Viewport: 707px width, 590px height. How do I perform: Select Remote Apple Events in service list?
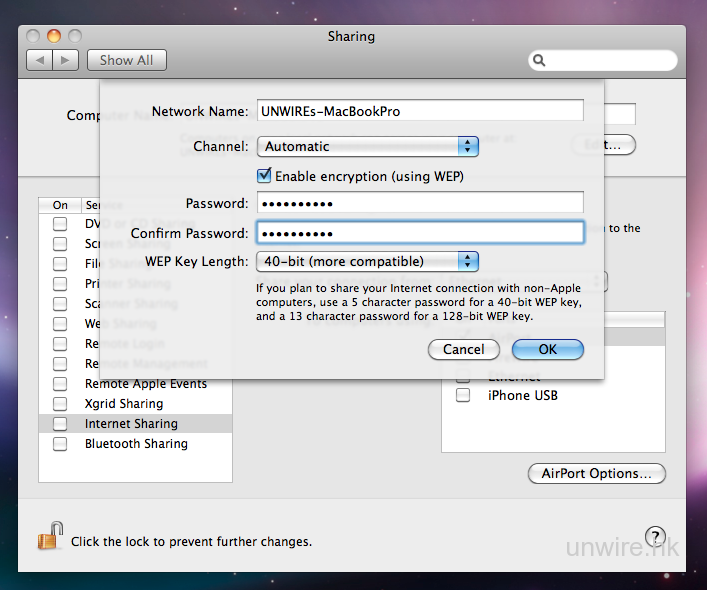tap(145, 384)
